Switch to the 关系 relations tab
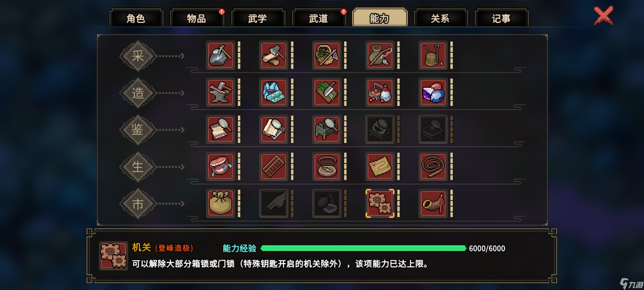 [x=441, y=18]
